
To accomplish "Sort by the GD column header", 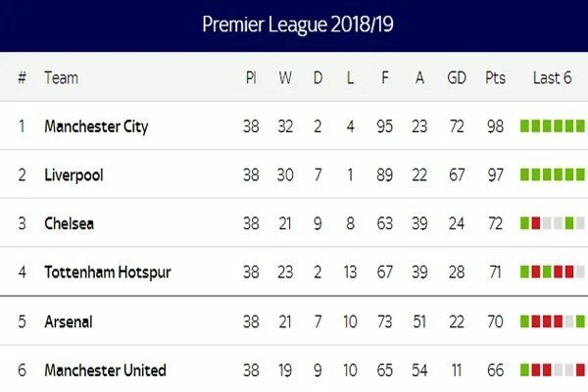I will (457, 77).
